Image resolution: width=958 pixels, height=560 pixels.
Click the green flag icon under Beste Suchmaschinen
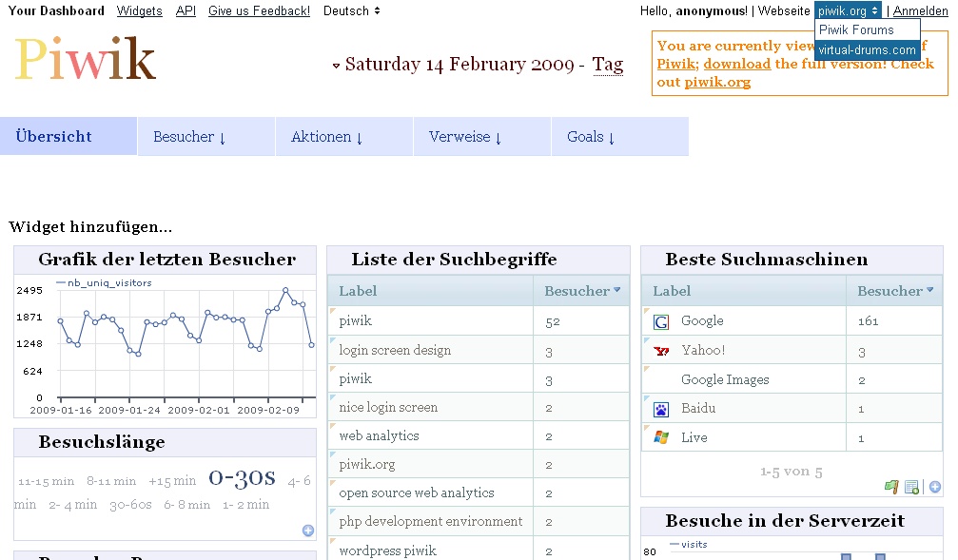[891, 487]
